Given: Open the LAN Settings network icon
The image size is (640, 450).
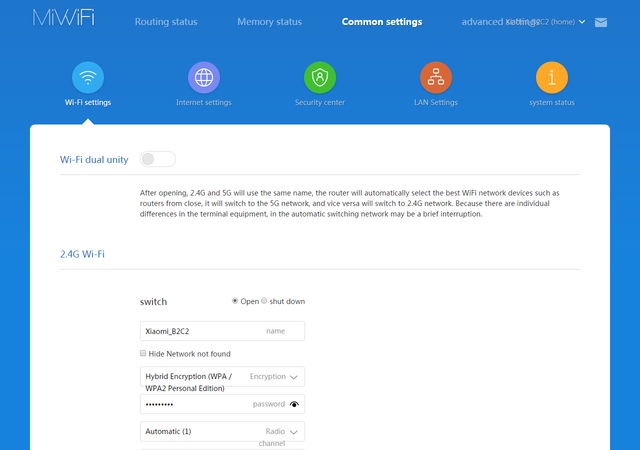Looking at the screenshot, I should pos(436,78).
